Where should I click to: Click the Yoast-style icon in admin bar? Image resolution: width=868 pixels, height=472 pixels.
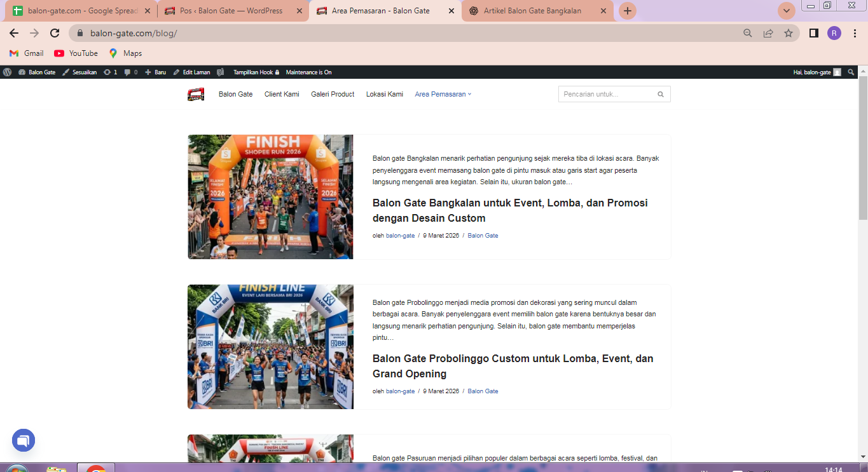pos(221,72)
